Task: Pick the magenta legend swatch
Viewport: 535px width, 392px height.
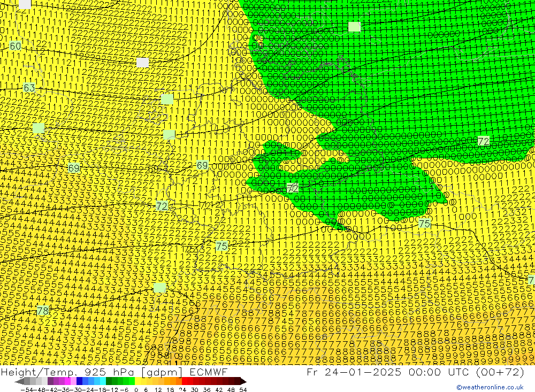Action: click(67, 381)
